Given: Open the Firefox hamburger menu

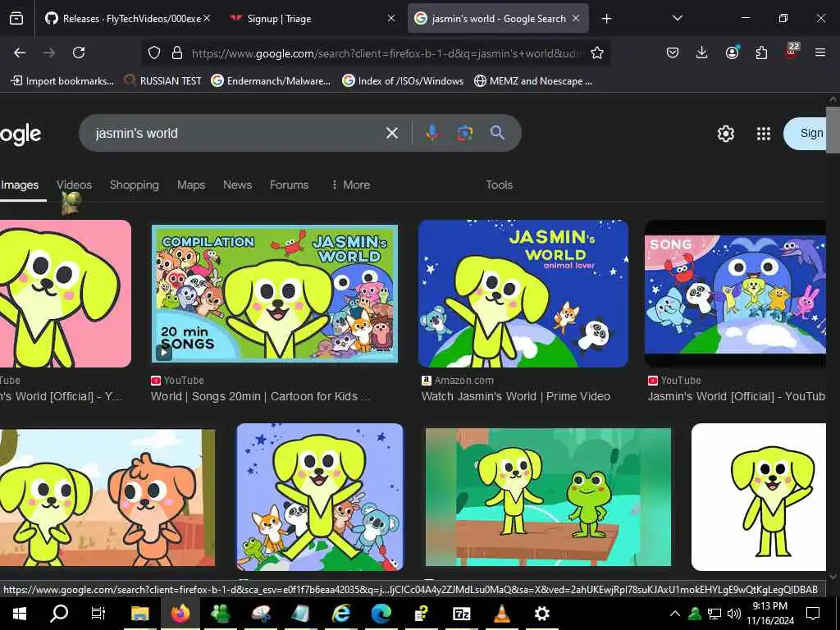Looking at the screenshot, I should coord(819,52).
